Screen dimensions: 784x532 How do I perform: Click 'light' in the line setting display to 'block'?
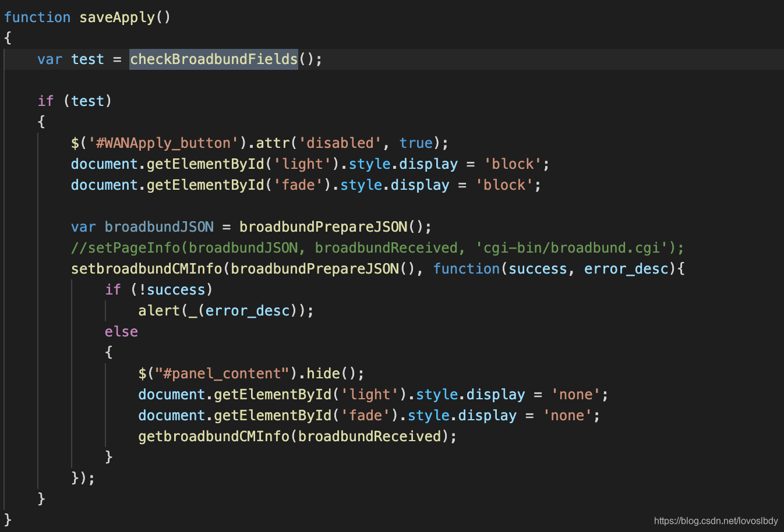(x=302, y=164)
